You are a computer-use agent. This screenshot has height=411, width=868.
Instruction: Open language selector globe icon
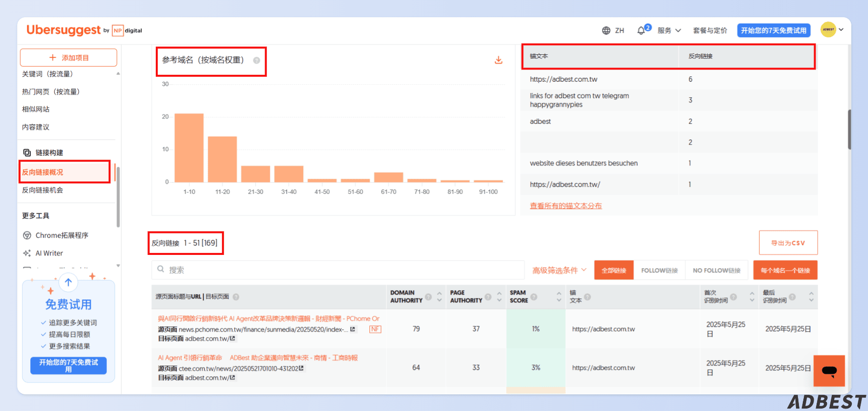click(606, 30)
